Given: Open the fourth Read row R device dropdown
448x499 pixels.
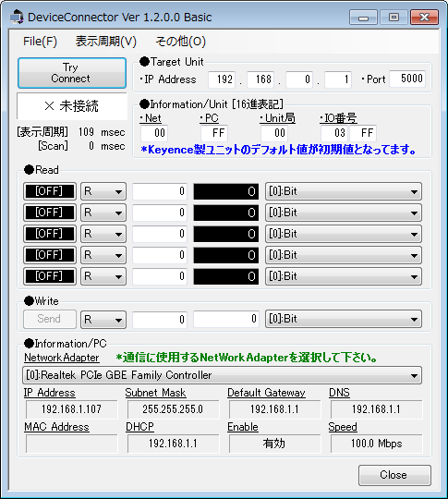Looking at the screenshot, I should tap(103, 255).
